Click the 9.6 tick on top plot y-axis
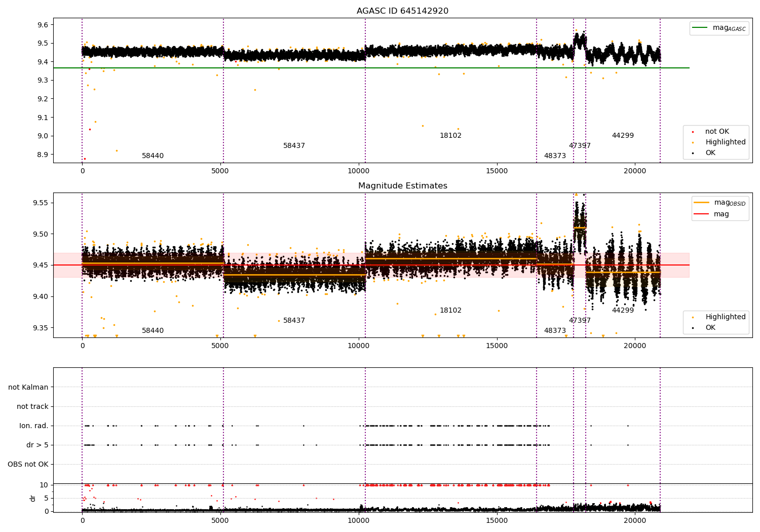760x532 pixels. click(44, 25)
